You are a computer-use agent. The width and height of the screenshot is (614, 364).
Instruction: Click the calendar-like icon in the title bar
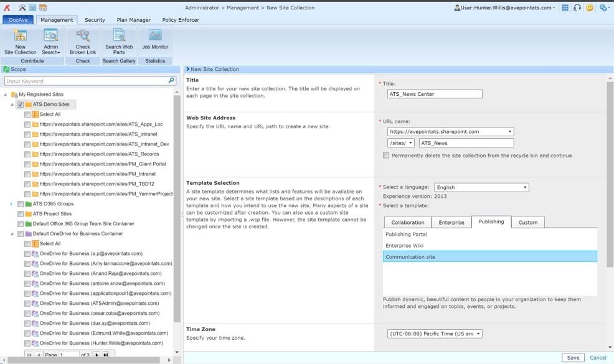coord(43,7)
